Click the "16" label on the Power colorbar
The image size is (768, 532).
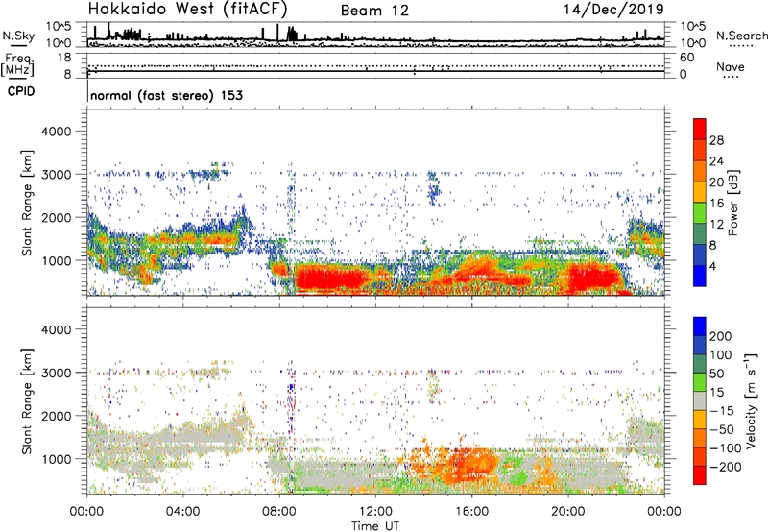click(x=716, y=204)
